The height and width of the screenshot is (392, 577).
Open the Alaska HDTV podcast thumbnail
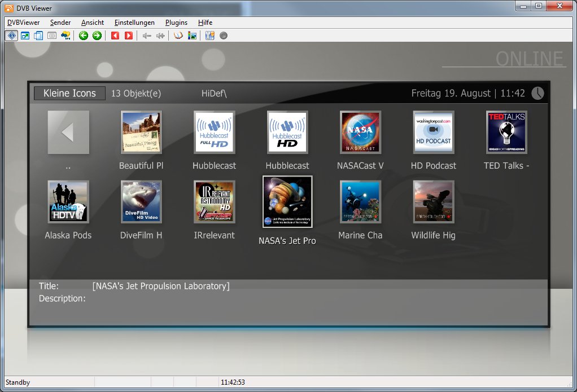pyautogui.click(x=68, y=202)
